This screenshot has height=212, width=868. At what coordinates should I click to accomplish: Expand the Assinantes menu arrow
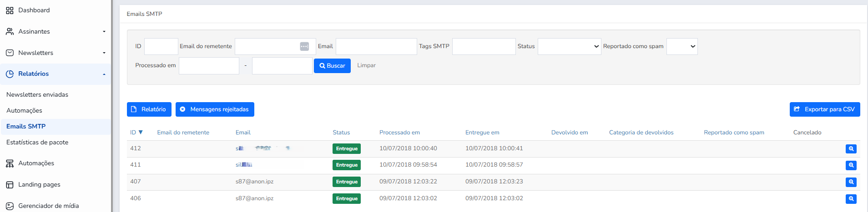104,32
